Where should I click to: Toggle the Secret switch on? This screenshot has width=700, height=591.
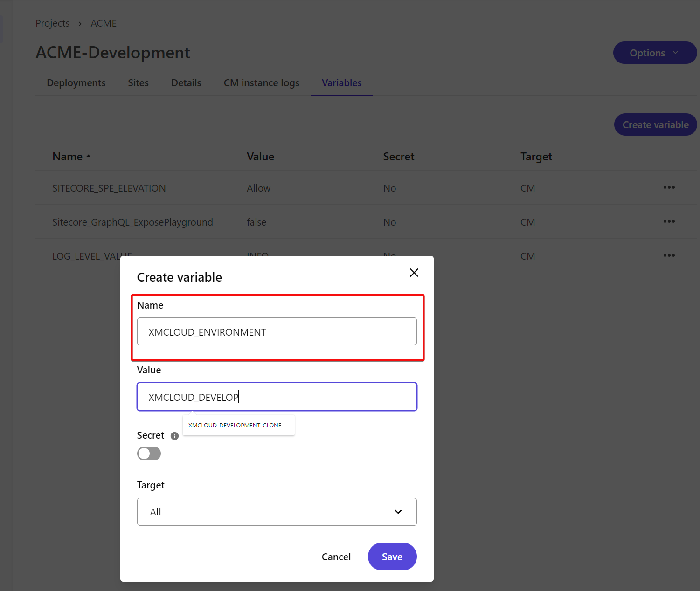coord(149,454)
